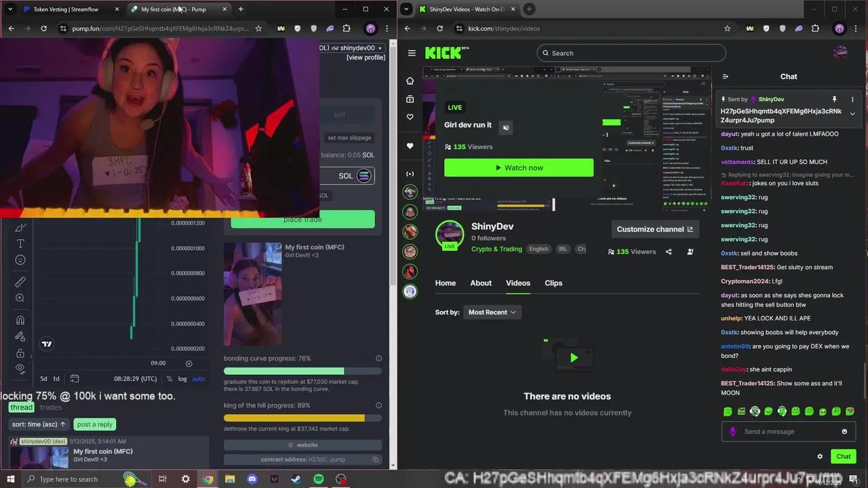The height and width of the screenshot is (488, 868).
Task: Open the emoji picker in message box
Action: point(844,432)
